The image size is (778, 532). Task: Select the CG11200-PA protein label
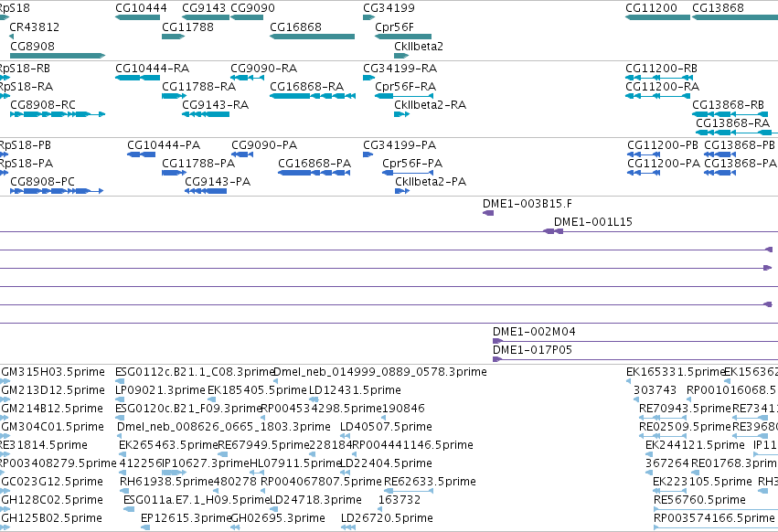tap(664, 164)
